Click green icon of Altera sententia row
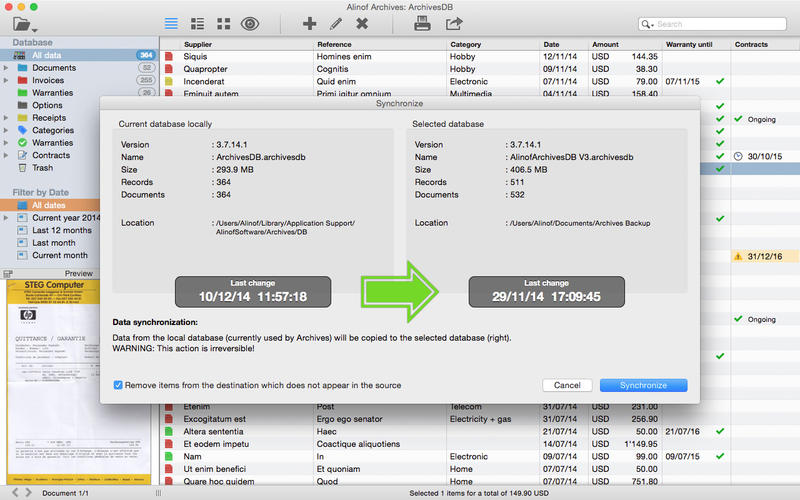800x500 pixels. tap(169, 432)
